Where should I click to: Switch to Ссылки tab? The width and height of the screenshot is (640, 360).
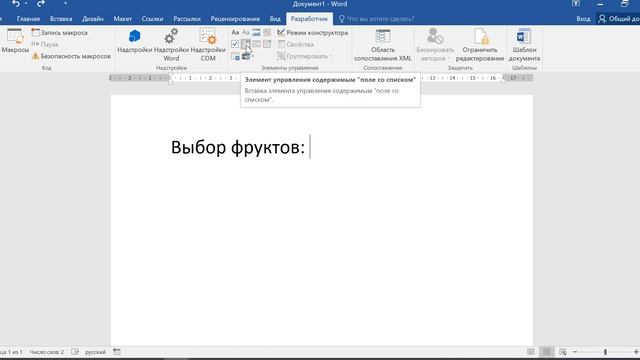point(152,19)
